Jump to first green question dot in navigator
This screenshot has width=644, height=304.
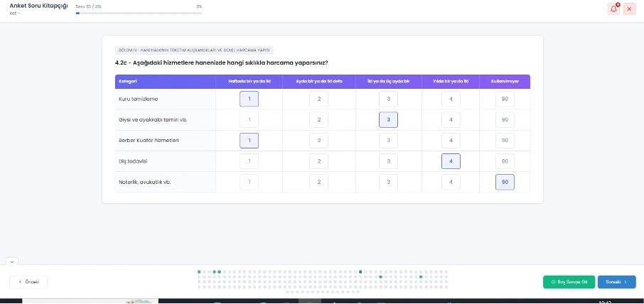pos(199,271)
